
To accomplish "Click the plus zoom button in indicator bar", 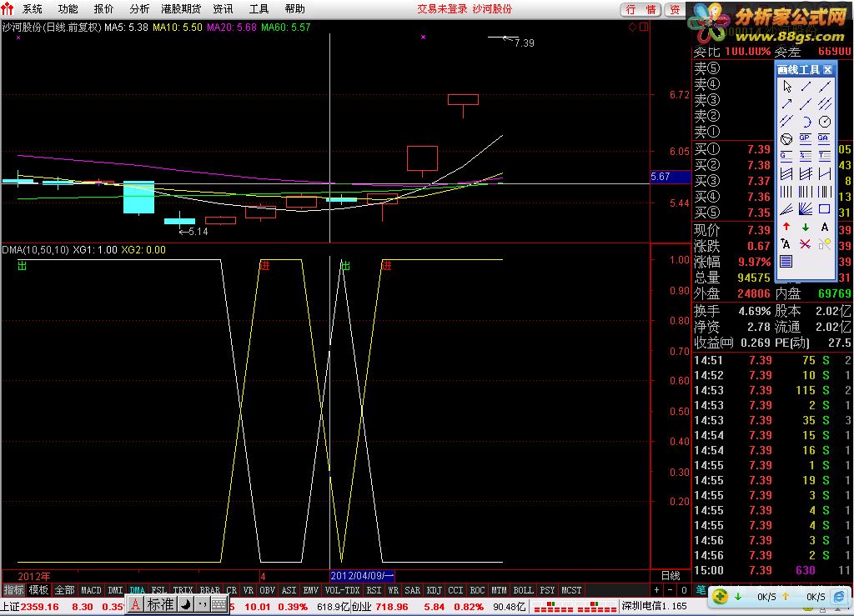I will [656, 590].
